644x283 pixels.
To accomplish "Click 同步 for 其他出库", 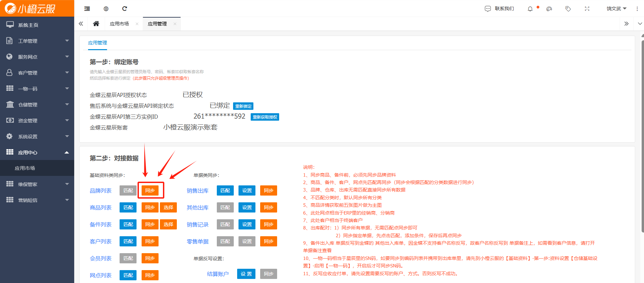I will tap(269, 207).
